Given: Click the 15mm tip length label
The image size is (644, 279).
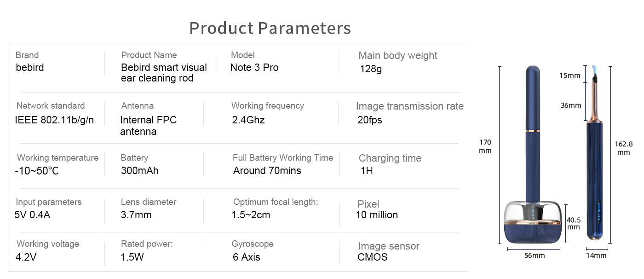Looking at the screenshot, I should pyautogui.click(x=570, y=76).
